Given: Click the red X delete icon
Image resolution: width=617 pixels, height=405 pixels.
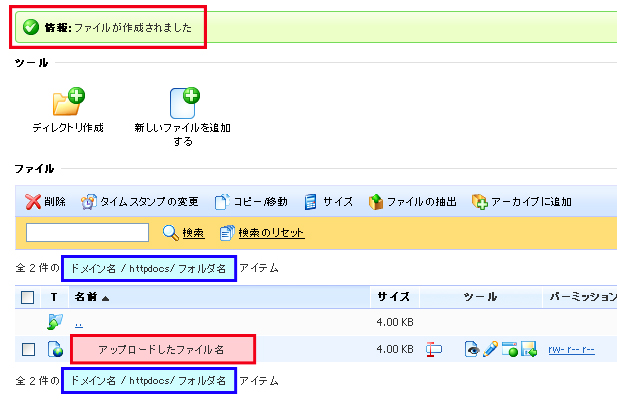Looking at the screenshot, I should [x=33, y=202].
